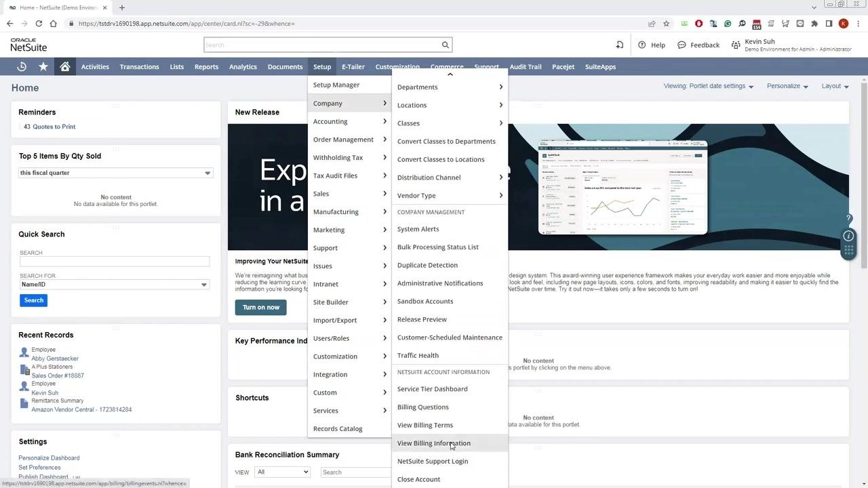Image resolution: width=868 pixels, height=488 pixels.
Task: Click the Sales Order #18887 document icon
Action: [x=25, y=371]
